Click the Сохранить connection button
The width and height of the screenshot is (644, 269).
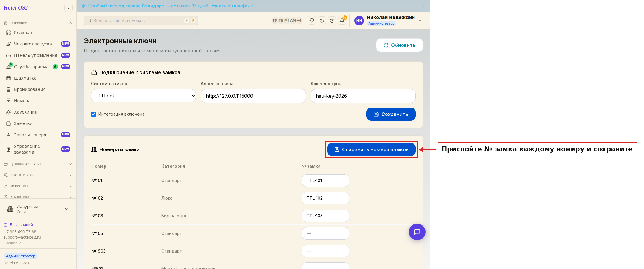[391, 114]
